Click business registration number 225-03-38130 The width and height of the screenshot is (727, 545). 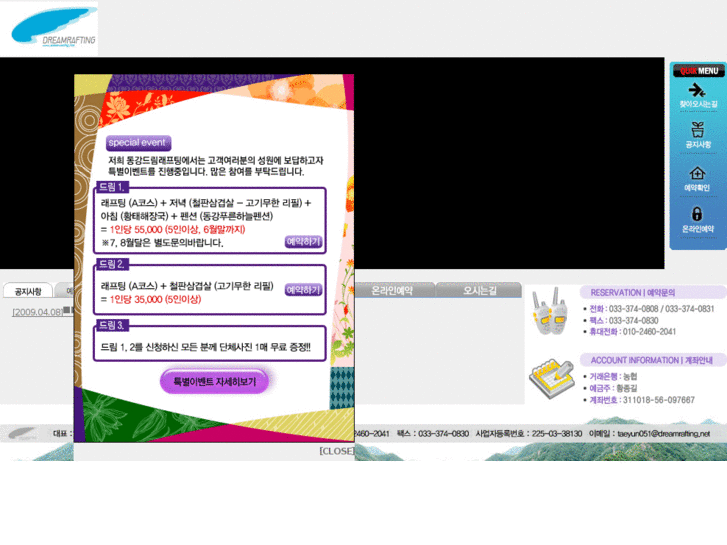pyautogui.click(x=557, y=434)
